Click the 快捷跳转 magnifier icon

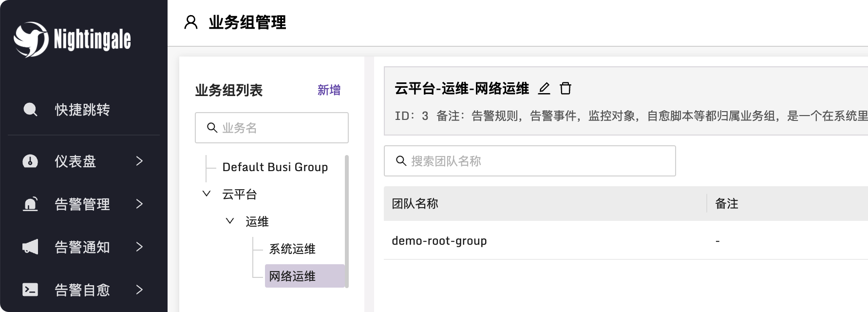[30, 110]
